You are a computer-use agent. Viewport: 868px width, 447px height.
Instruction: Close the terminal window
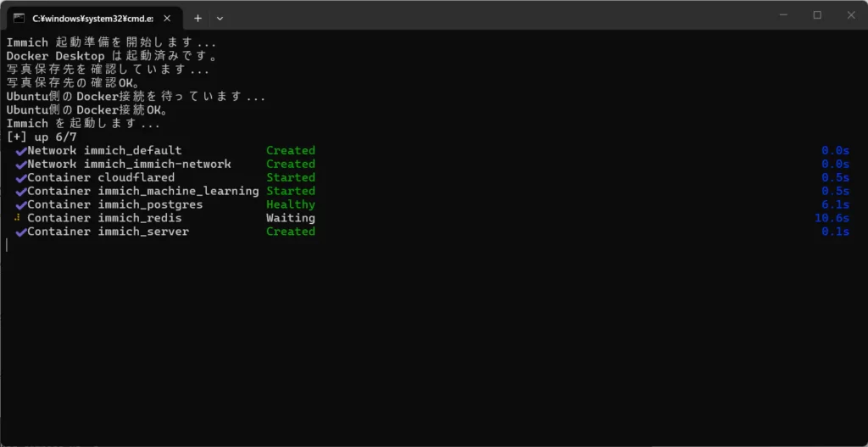pos(851,15)
